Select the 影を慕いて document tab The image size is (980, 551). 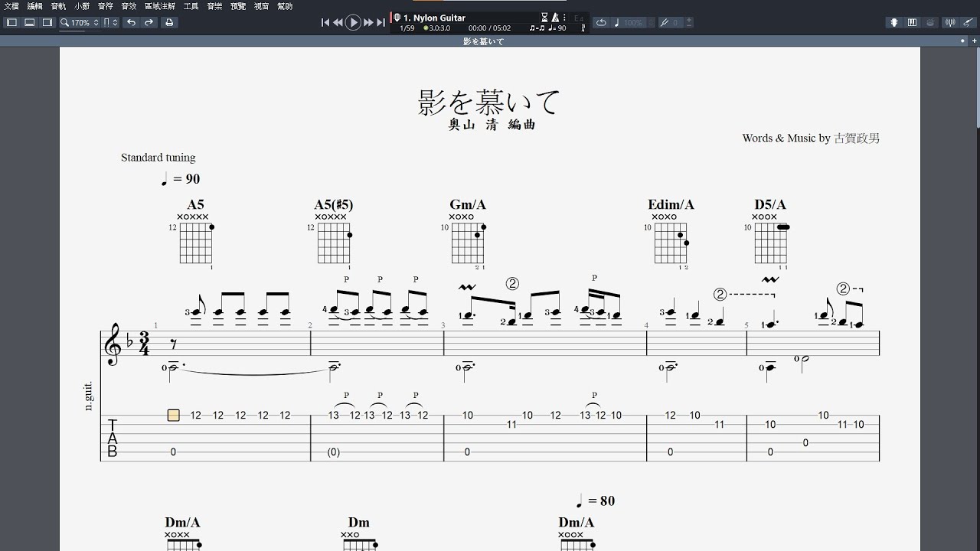[484, 41]
